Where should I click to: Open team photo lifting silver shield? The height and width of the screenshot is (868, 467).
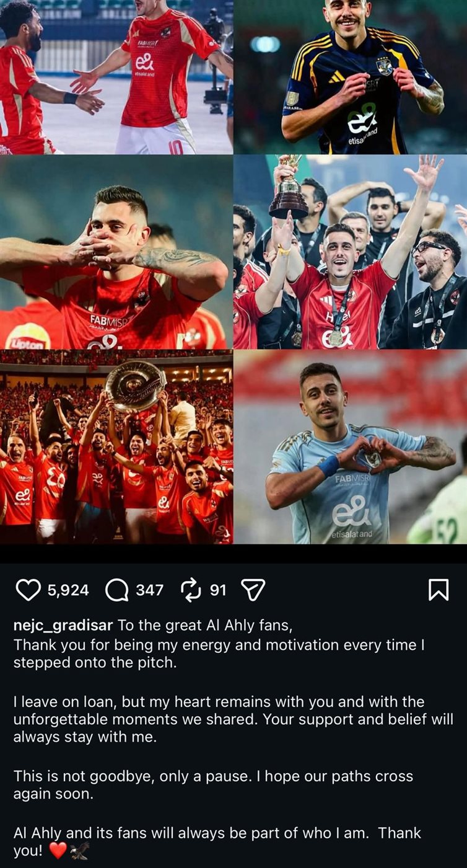(x=116, y=447)
